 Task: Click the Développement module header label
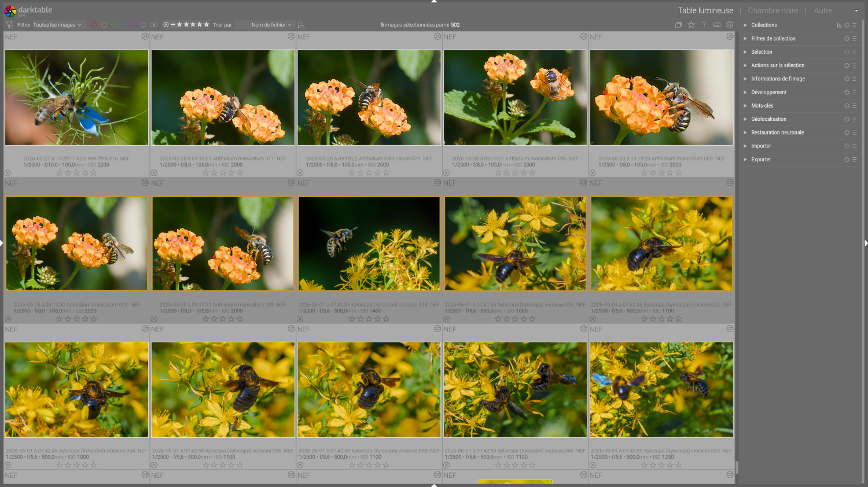pyautogui.click(x=768, y=93)
